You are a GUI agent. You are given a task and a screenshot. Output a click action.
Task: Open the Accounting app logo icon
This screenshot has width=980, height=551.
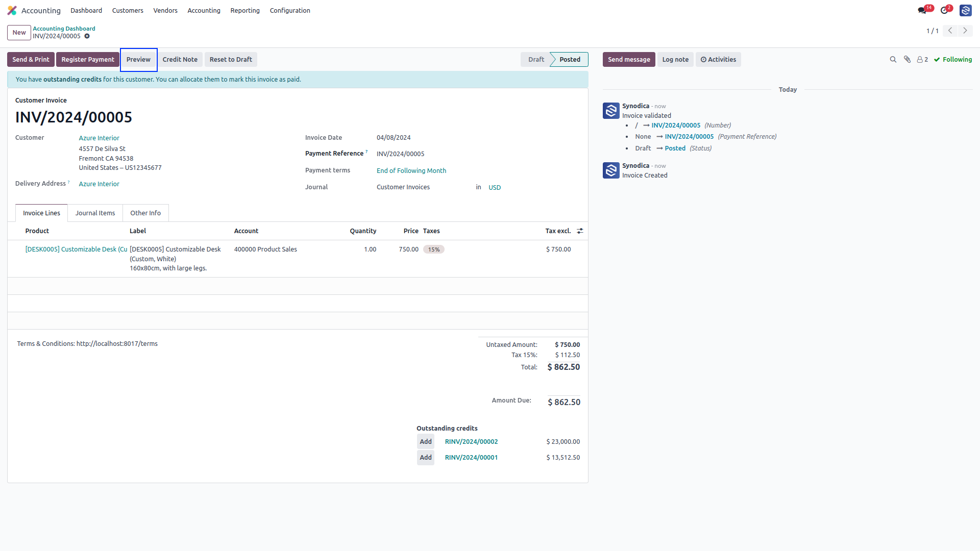[x=12, y=10]
